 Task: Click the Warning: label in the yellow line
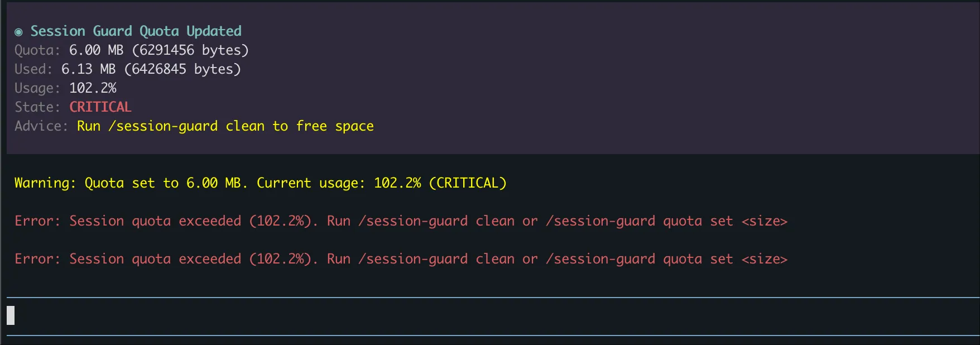pos(45,183)
